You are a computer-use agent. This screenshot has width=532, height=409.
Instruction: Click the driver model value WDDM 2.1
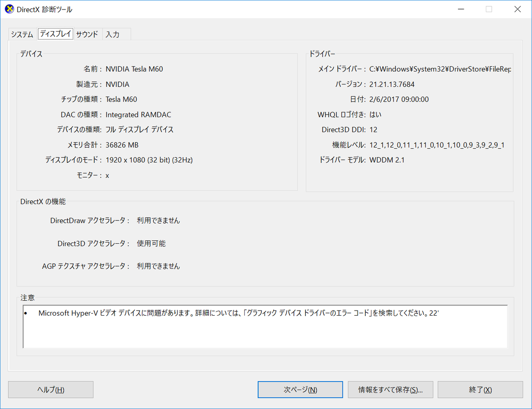pyautogui.click(x=387, y=160)
